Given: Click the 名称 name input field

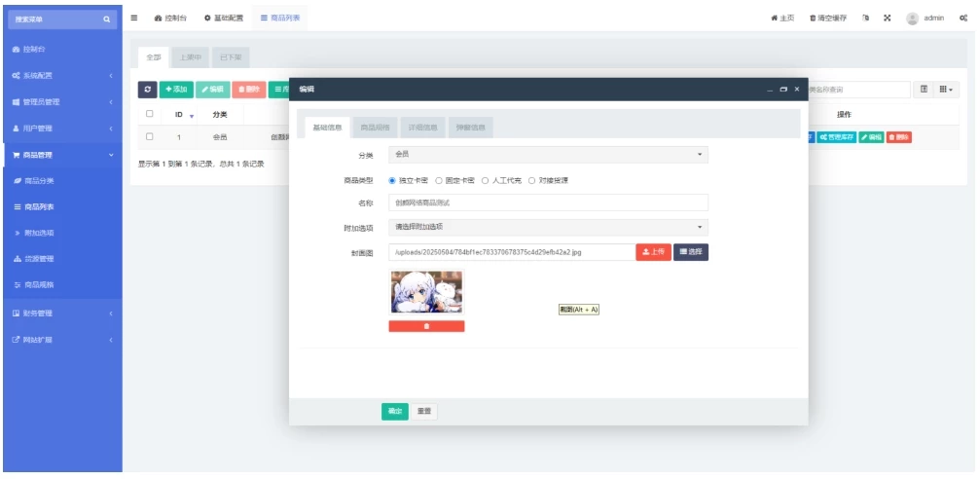Looking at the screenshot, I should click(548, 203).
